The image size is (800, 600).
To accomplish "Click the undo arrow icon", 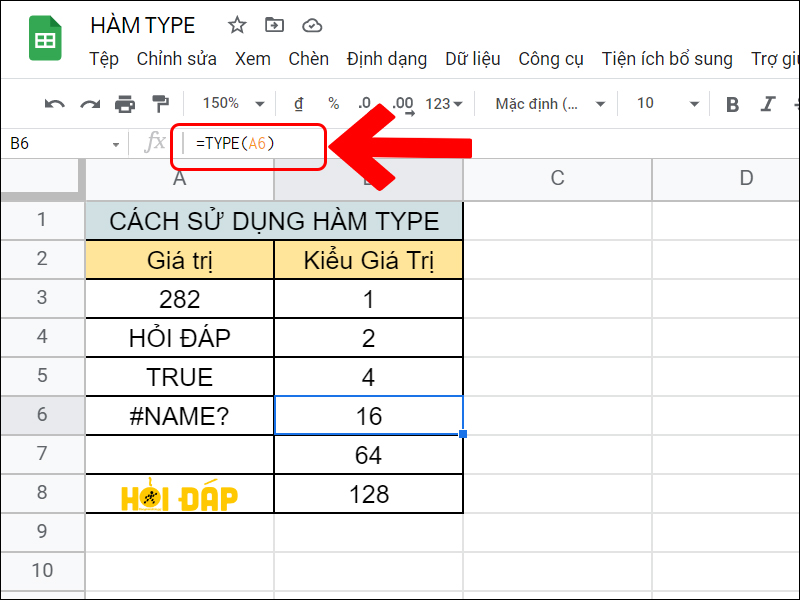I will click(x=55, y=104).
